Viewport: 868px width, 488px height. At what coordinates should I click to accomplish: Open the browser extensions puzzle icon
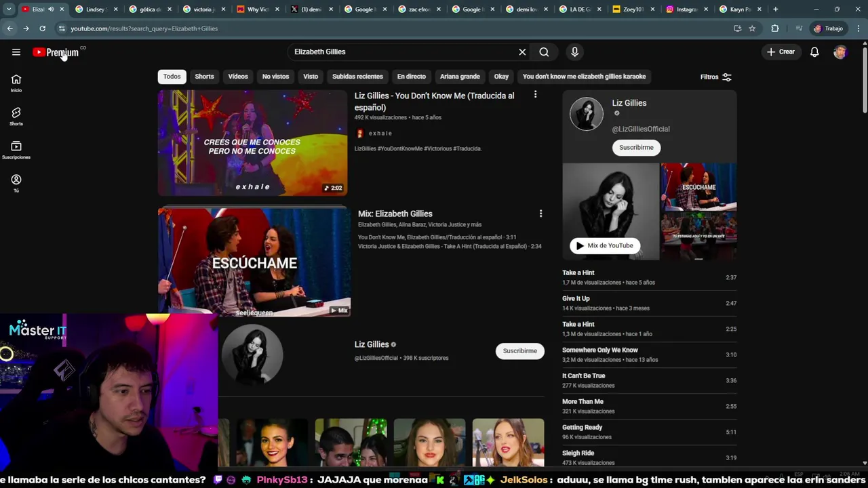click(x=774, y=28)
